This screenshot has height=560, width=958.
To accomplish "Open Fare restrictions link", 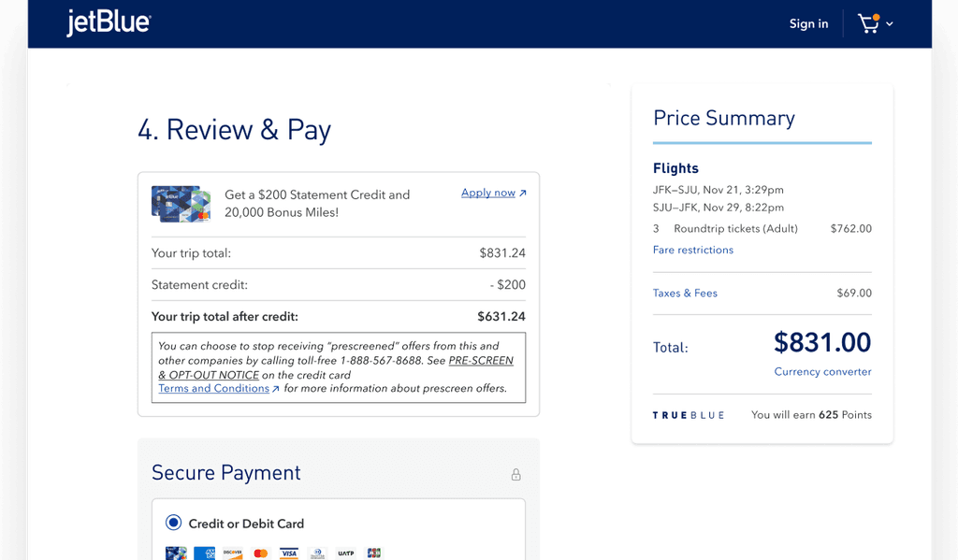I will (x=693, y=250).
